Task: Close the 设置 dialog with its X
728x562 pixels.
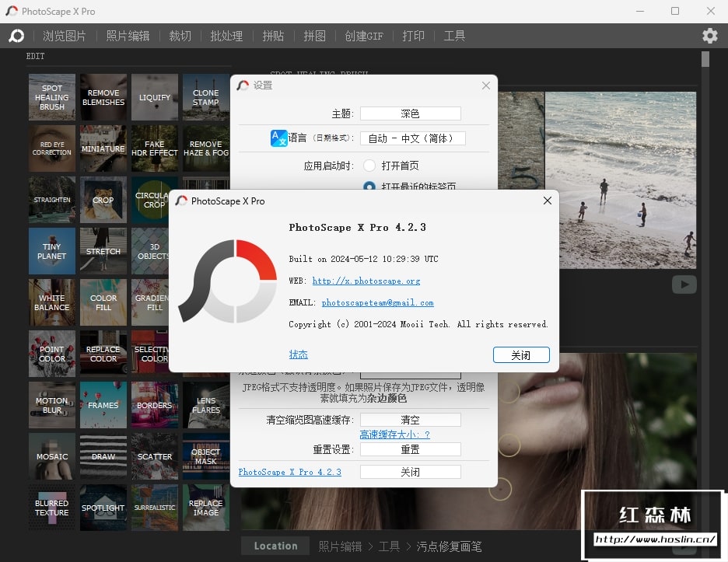Action: coord(485,86)
